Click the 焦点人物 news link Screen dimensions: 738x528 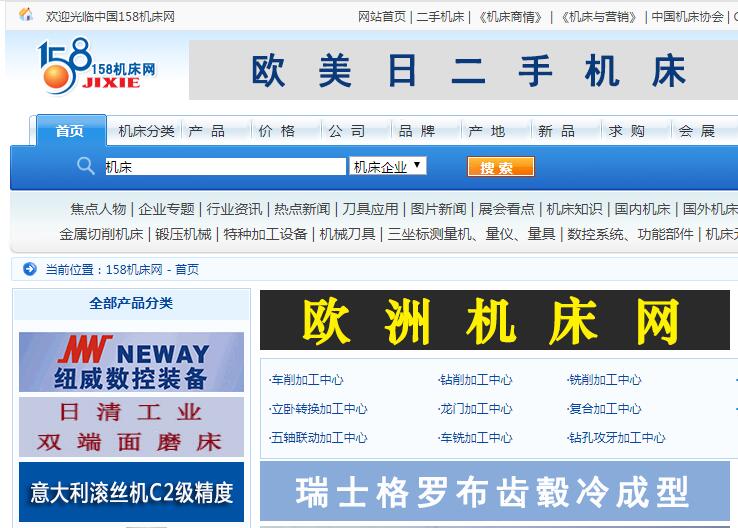tap(98, 209)
